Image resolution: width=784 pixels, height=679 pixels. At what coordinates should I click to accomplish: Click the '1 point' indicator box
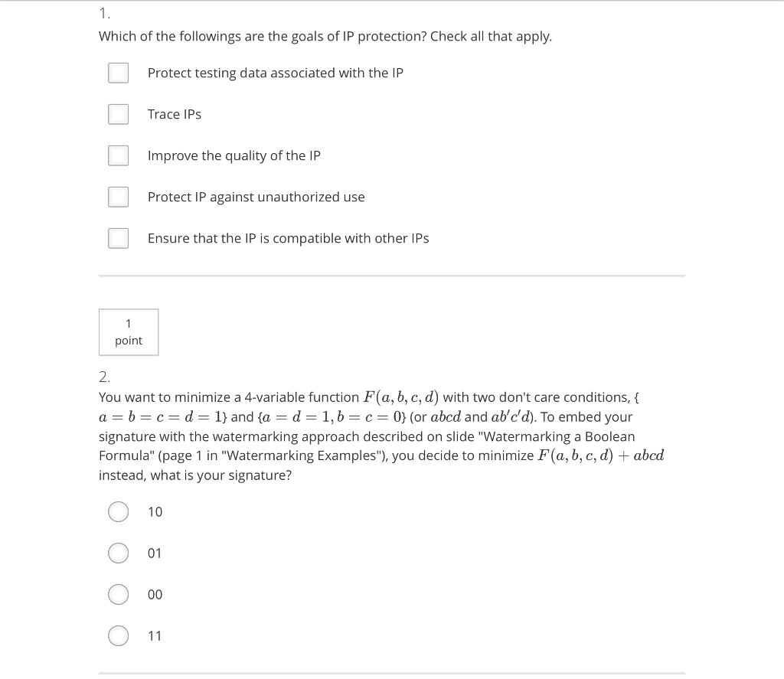point(129,331)
